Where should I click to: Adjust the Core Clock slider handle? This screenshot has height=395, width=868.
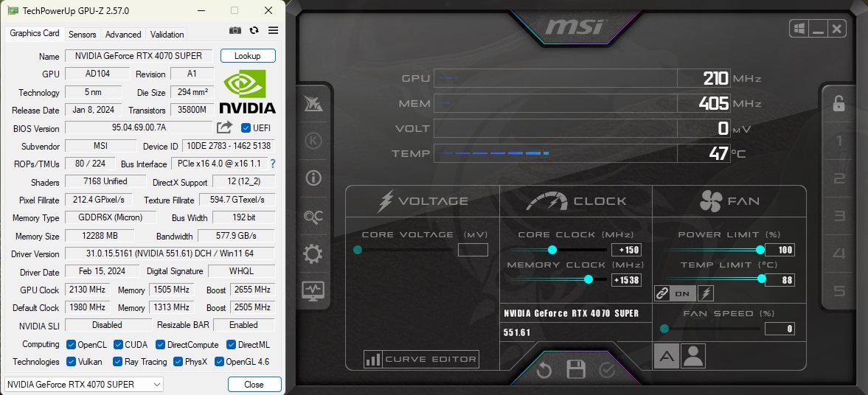click(x=552, y=250)
